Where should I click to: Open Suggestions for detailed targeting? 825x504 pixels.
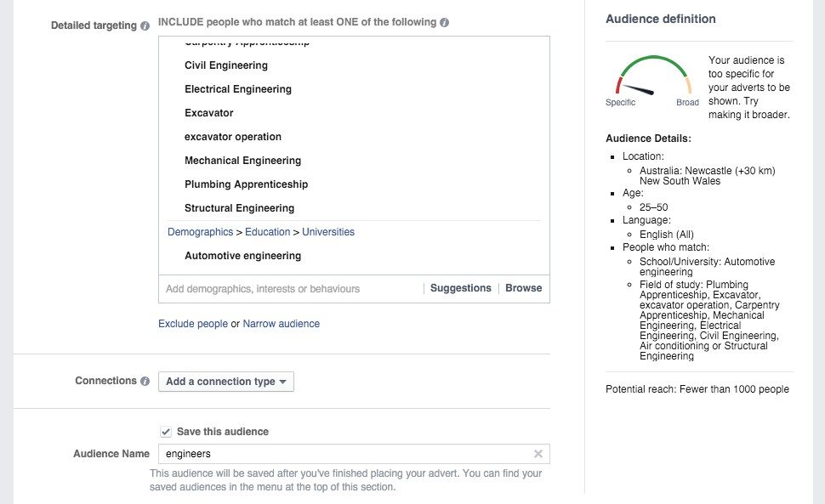[x=460, y=288]
